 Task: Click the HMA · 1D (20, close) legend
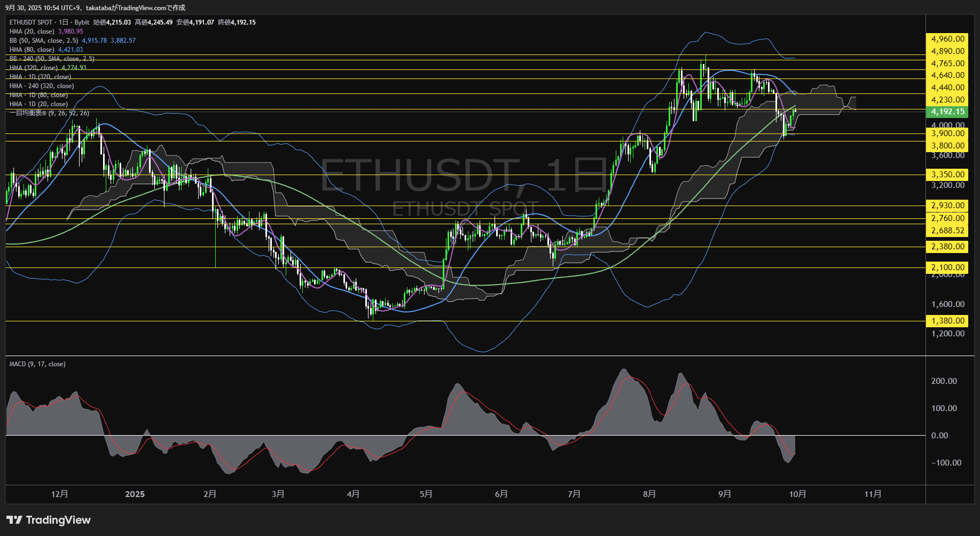[38, 104]
